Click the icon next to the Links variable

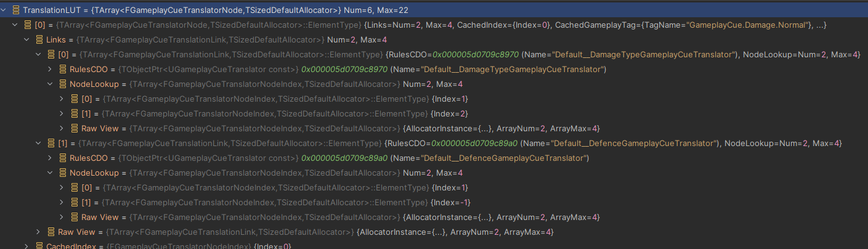39,40
